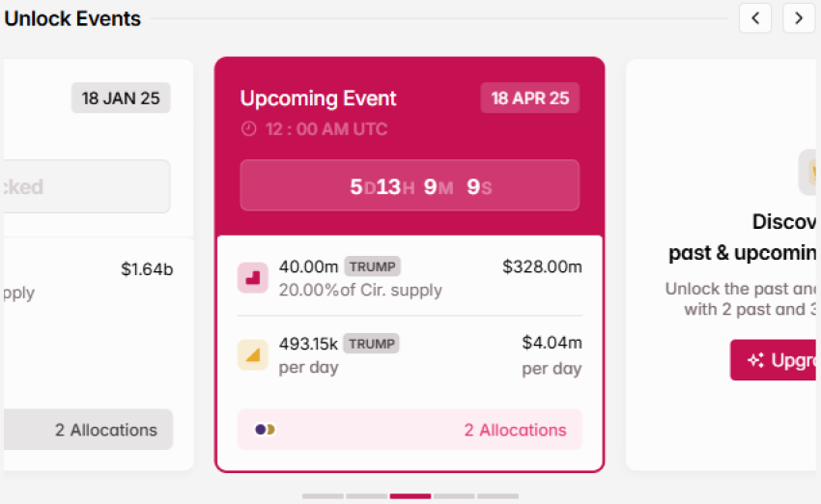Click the pink cliff unlock icon

[x=253, y=278]
